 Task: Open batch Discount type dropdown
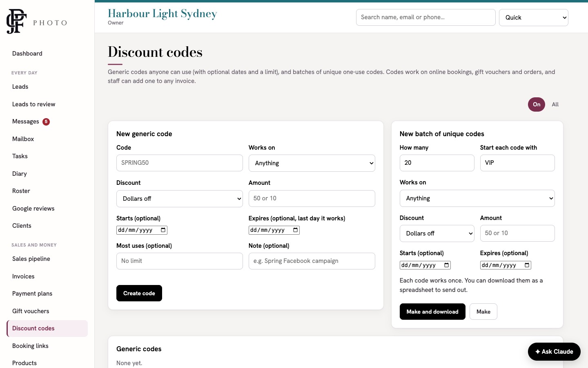[x=437, y=233]
